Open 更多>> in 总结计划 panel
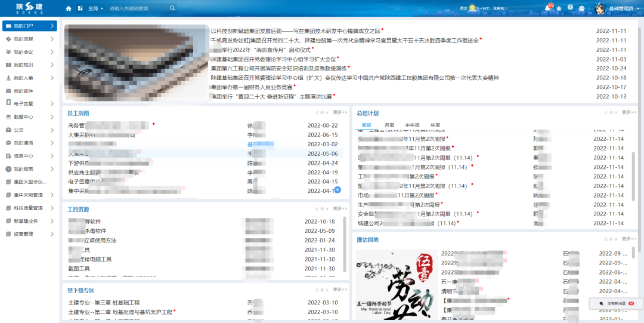 click(629, 112)
